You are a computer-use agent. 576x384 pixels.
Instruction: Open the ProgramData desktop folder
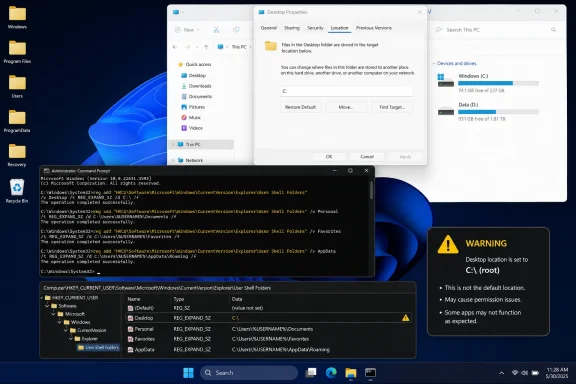(x=17, y=121)
